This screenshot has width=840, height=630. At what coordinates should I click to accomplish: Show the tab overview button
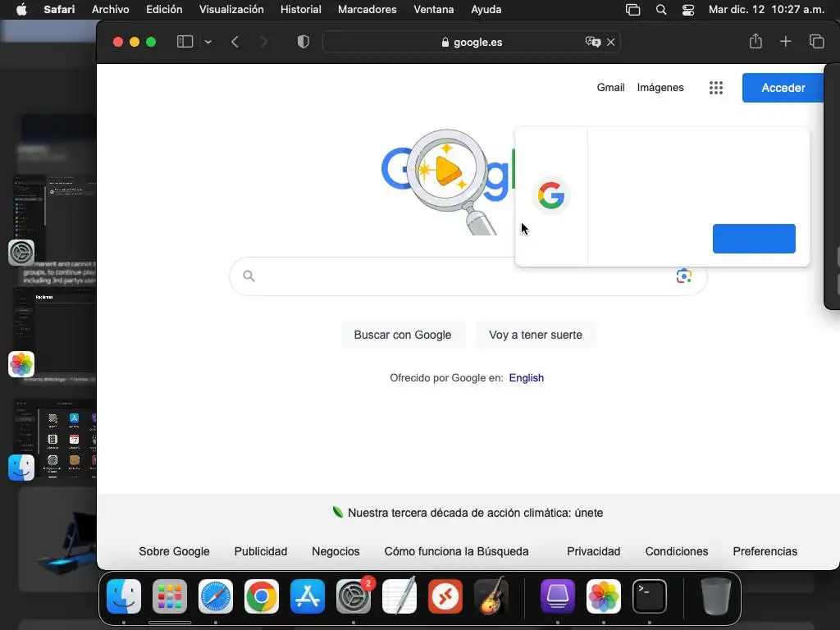tap(816, 41)
